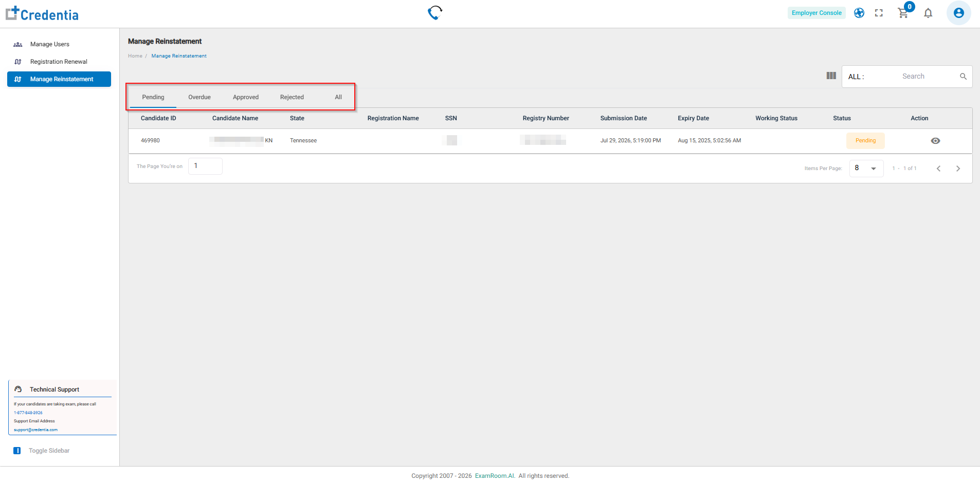Sort by Submission Date column header
980x483 pixels.
tap(624, 118)
